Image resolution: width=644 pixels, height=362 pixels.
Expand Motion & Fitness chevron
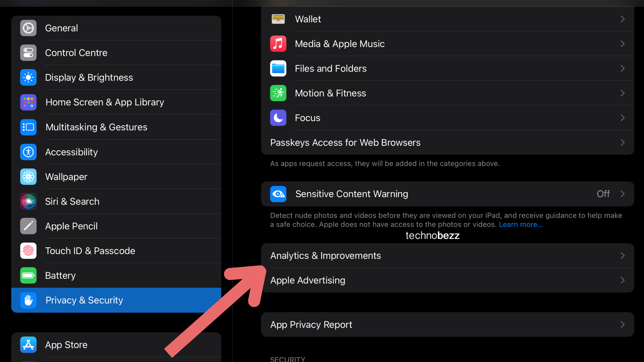coord(623,93)
